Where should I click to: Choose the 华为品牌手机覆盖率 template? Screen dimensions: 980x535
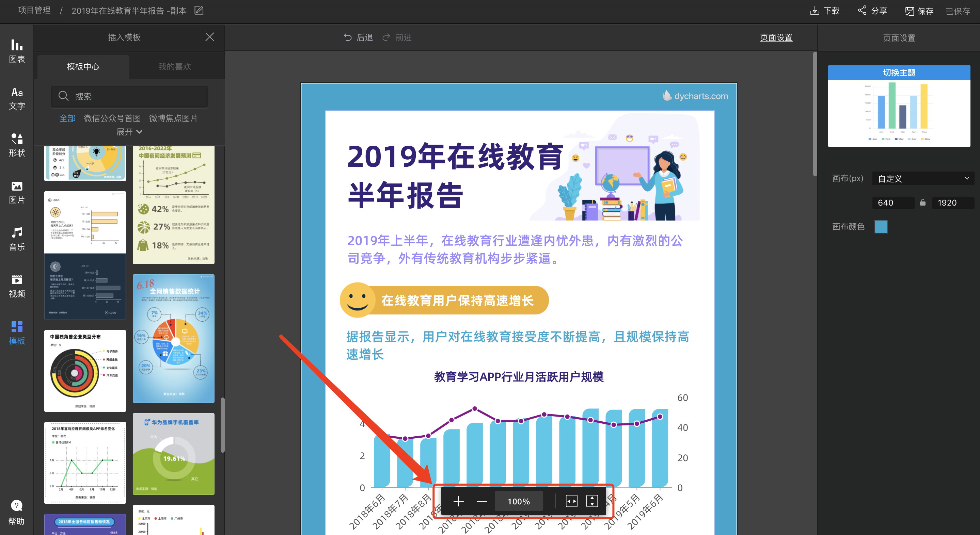(x=173, y=454)
